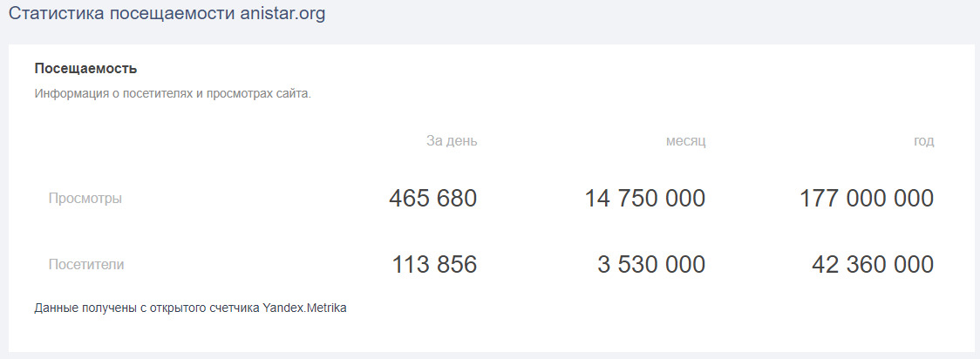Screen dimensions: 980x359
Task: Select the "год" column header
Action: tap(924, 141)
